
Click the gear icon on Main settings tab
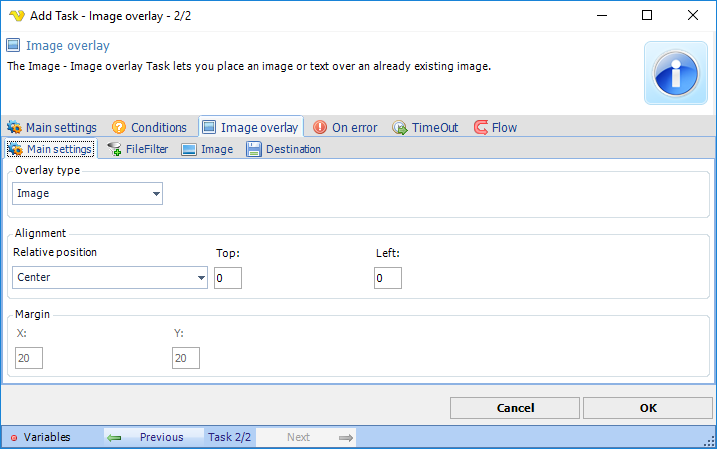coord(14,127)
